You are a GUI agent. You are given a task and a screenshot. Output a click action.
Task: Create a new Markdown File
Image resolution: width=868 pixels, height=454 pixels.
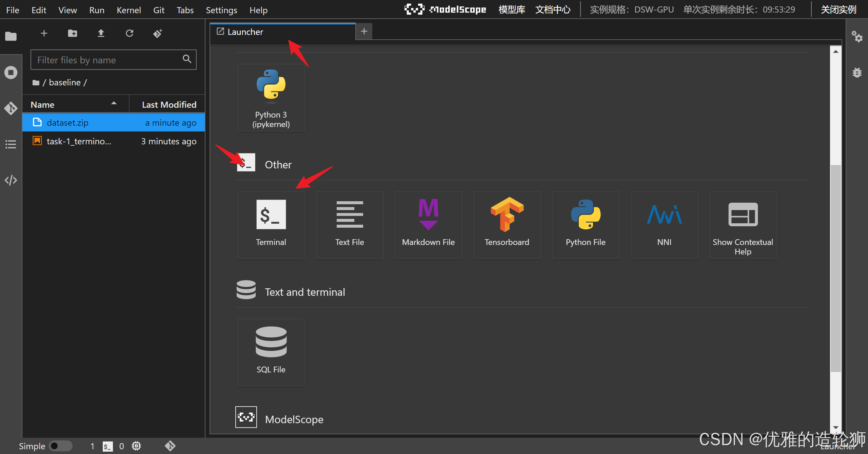pyautogui.click(x=428, y=224)
